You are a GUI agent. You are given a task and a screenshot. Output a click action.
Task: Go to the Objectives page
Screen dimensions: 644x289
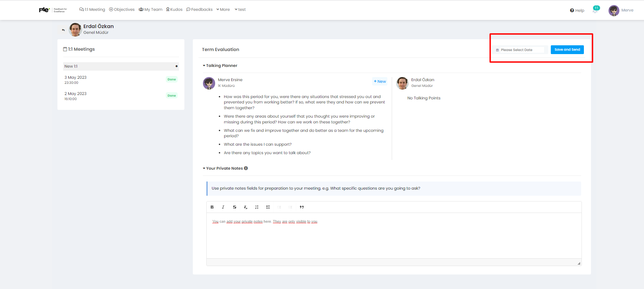point(122,9)
